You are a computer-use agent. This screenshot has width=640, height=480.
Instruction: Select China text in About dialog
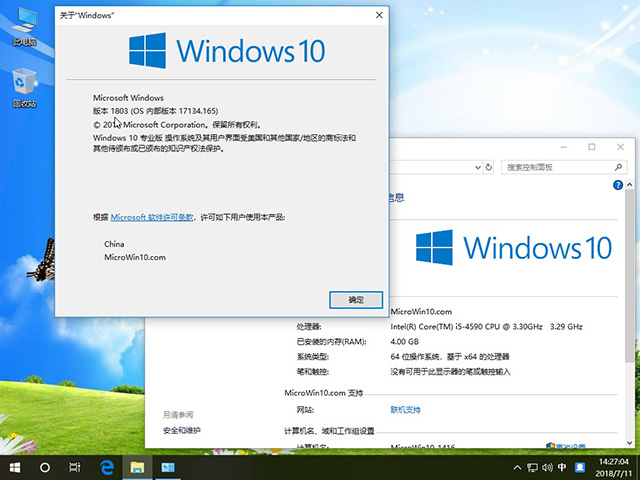coord(114,244)
